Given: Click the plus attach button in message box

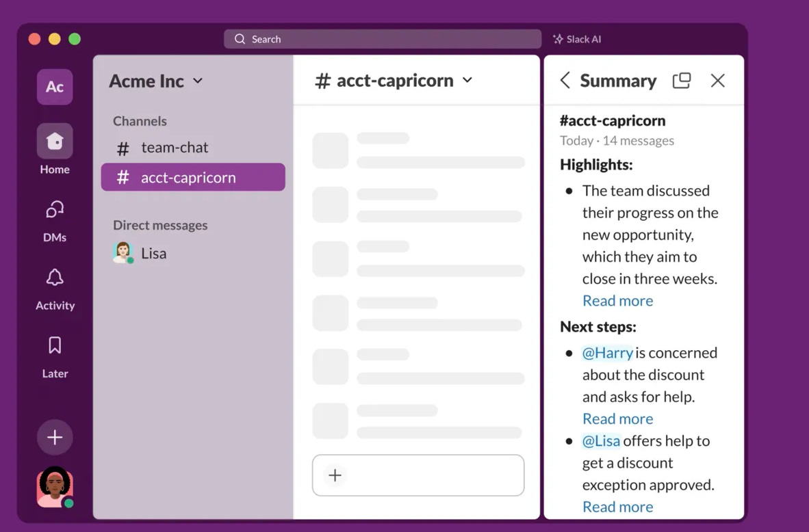Looking at the screenshot, I should (x=335, y=475).
